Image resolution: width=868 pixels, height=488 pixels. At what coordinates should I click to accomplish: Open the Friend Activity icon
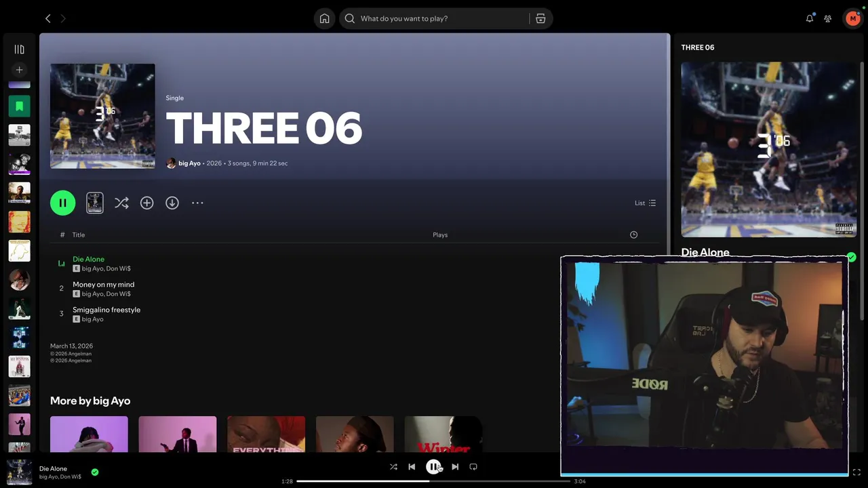tap(828, 18)
